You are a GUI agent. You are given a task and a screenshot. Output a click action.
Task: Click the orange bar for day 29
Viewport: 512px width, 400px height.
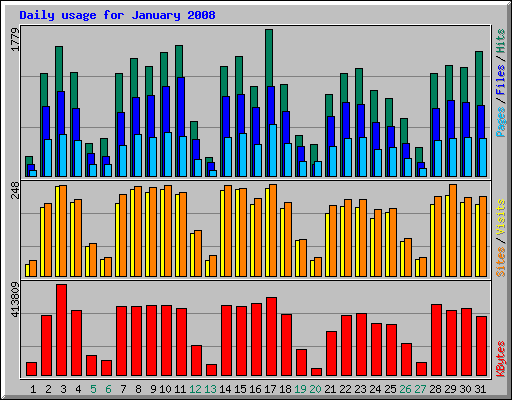point(453,230)
